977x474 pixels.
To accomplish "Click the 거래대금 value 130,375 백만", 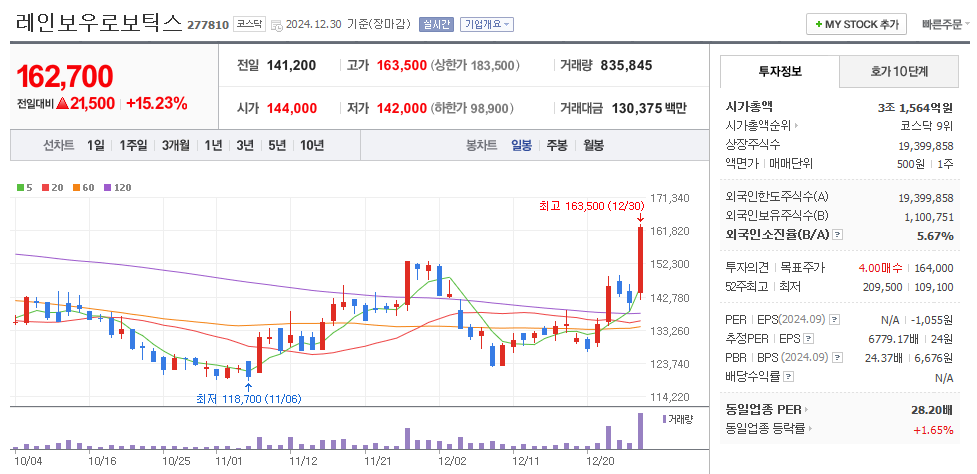I will 649,108.
